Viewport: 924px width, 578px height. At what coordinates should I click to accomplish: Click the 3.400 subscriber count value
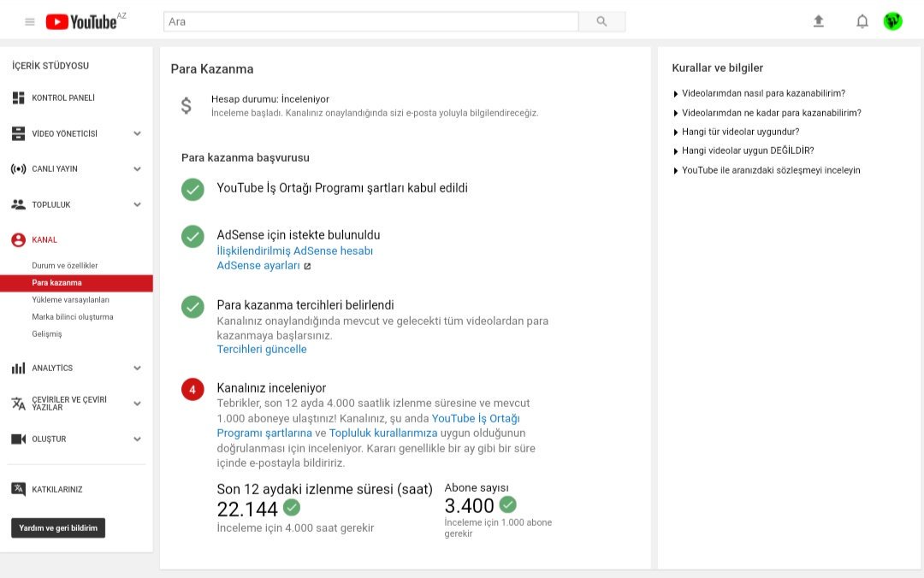pos(469,505)
